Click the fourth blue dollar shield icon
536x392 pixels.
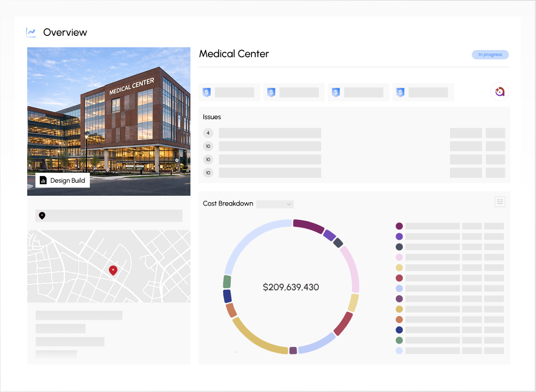click(401, 92)
